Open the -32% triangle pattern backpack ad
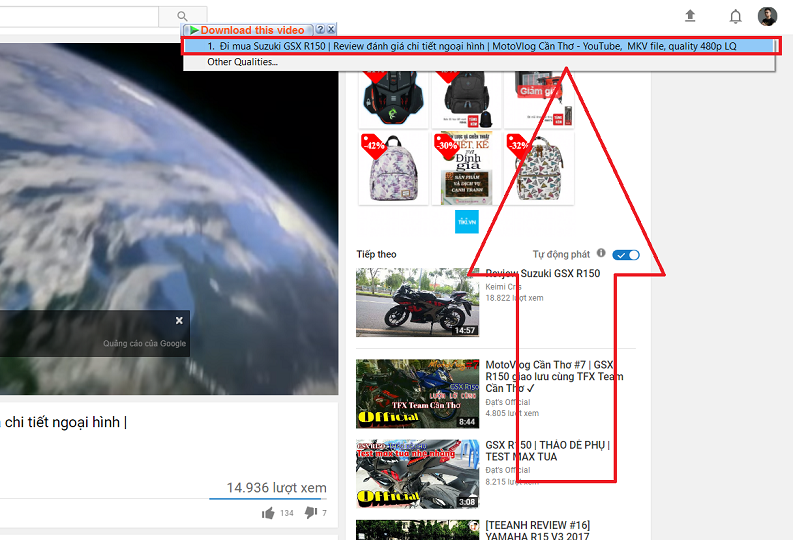This screenshot has width=793, height=540. [539, 169]
